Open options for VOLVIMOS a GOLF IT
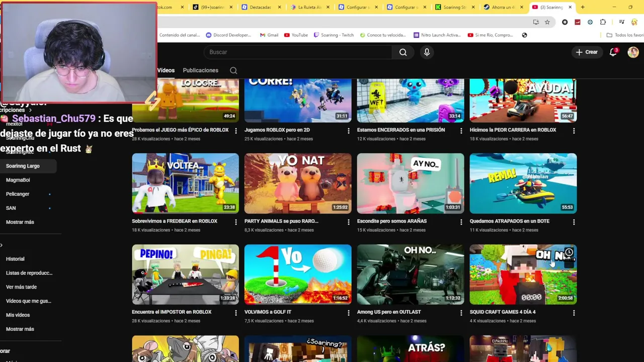This screenshot has height=362, width=644. (x=349, y=313)
